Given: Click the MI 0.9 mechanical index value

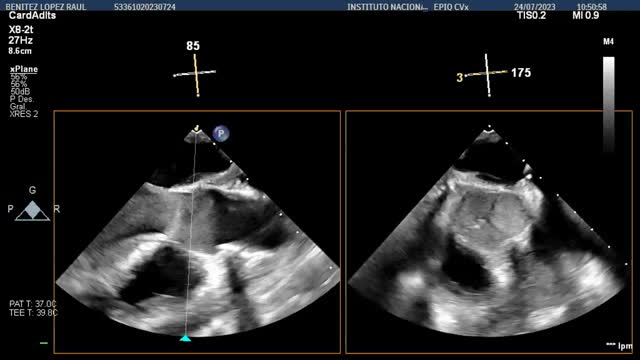Looking at the screenshot, I should pos(586,16).
